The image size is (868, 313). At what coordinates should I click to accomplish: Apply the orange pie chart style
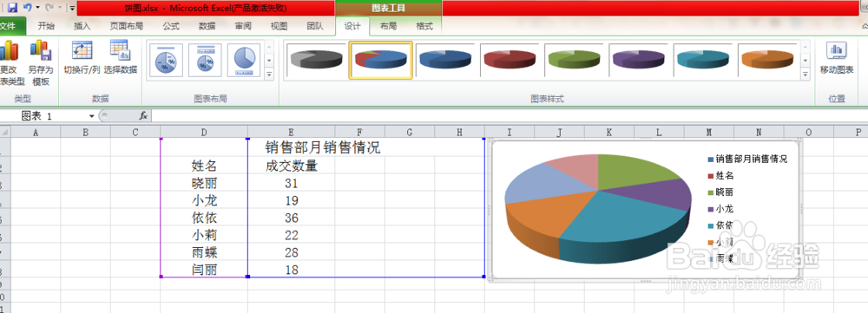pos(767,60)
